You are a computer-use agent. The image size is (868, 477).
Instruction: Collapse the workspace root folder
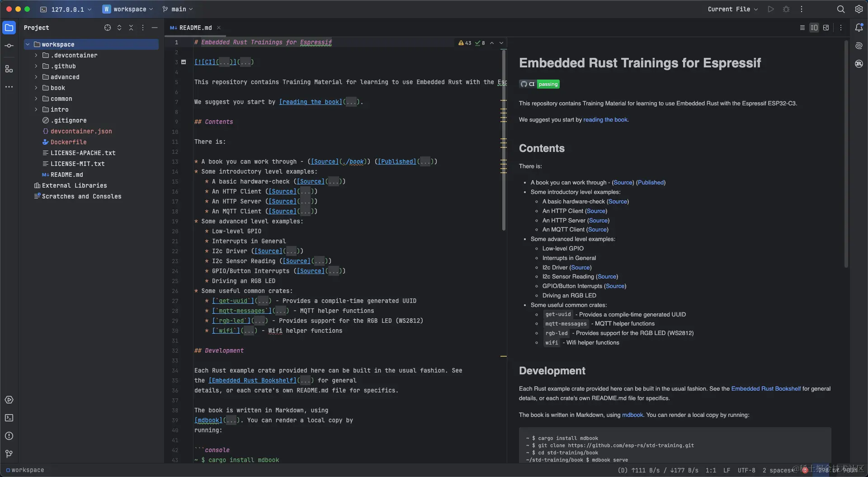coord(28,44)
